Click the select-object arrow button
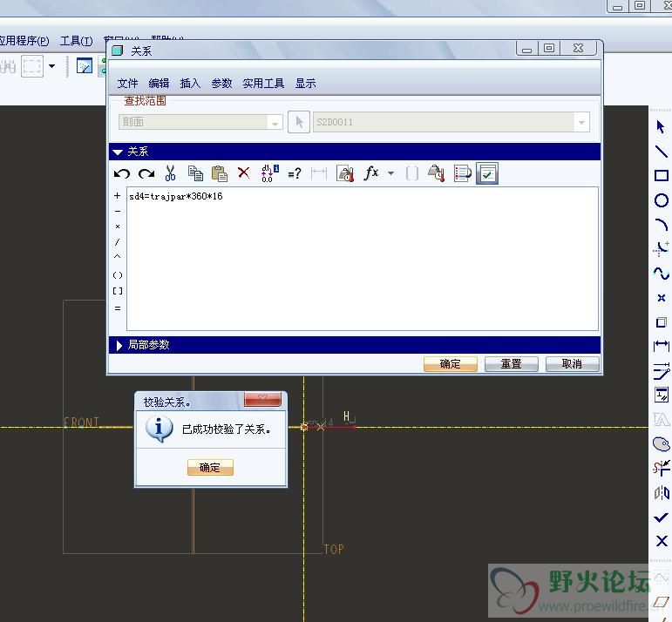672x622 pixels. [x=299, y=122]
